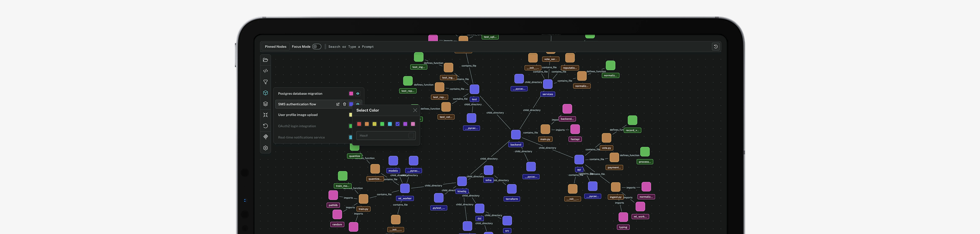Close the Select Color popup
The image size is (980, 234).
pos(415,110)
